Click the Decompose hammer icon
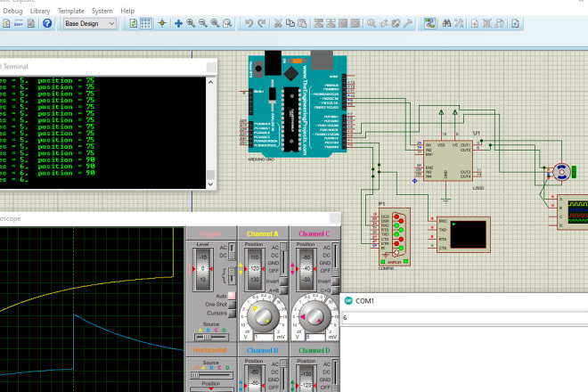Image resolution: width=588 pixels, height=392 pixels. pyautogui.click(x=408, y=23)
